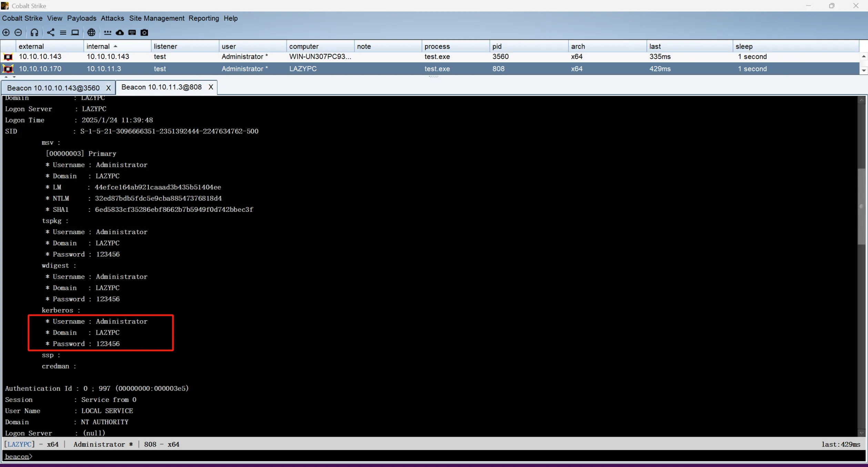This screenshot has height=467, width=868.
Task: Sort sessions by the listener column
Action: click(185, 46)
